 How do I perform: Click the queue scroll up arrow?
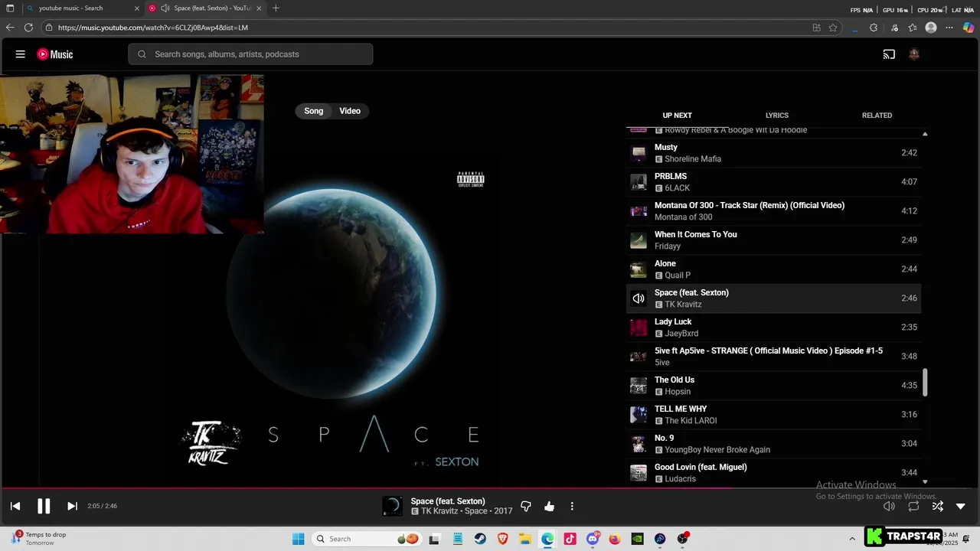925,134
